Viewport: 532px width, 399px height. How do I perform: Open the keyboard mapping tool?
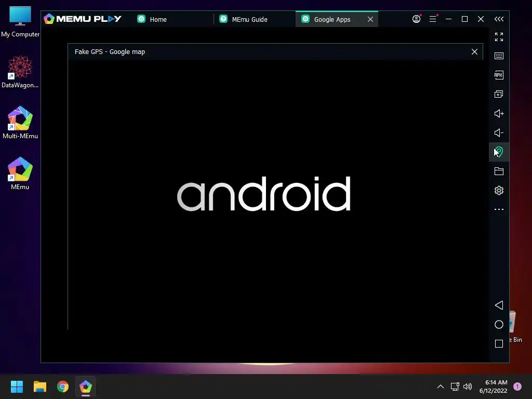point(499,56)
